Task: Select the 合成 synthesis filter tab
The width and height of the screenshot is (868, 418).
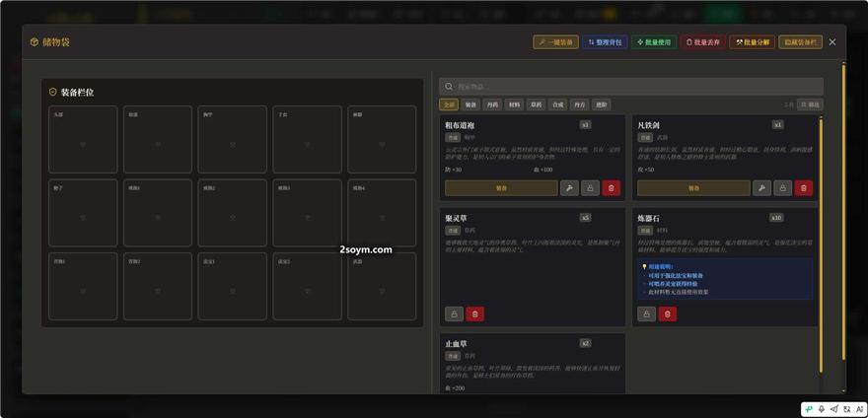Action: click(x=557, y=104)
